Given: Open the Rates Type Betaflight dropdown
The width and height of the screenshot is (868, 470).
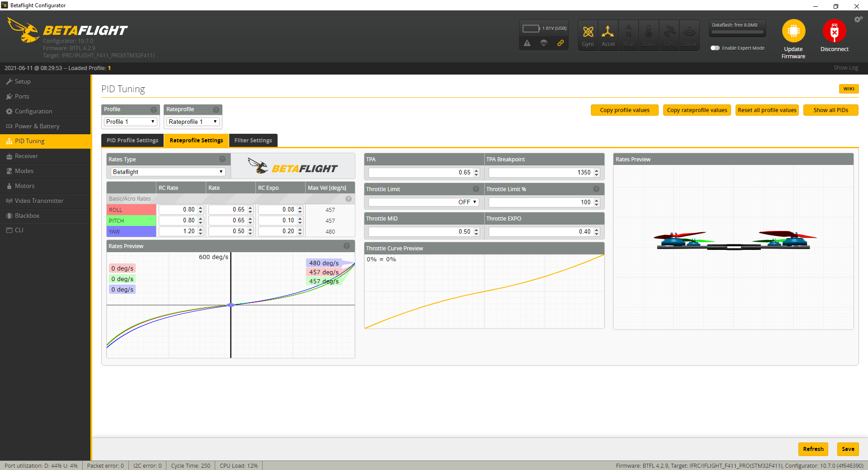Looking at the screenshot, I should (x=168, y=172).
